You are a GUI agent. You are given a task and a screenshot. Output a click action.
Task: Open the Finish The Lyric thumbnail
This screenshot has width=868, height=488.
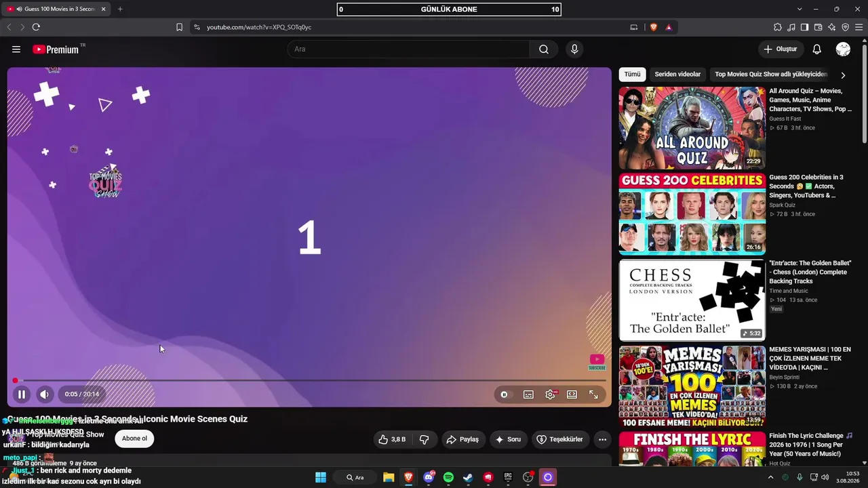pos(692,449)
